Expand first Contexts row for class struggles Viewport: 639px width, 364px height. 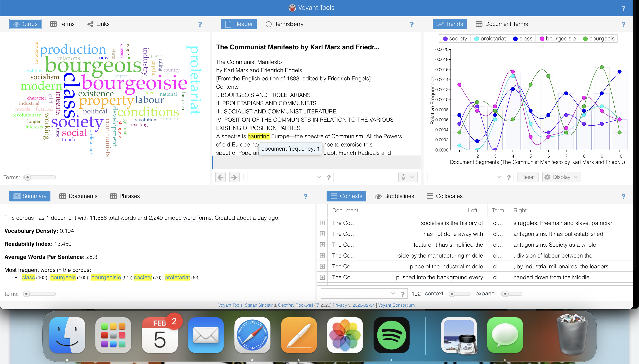coord(322,223)
